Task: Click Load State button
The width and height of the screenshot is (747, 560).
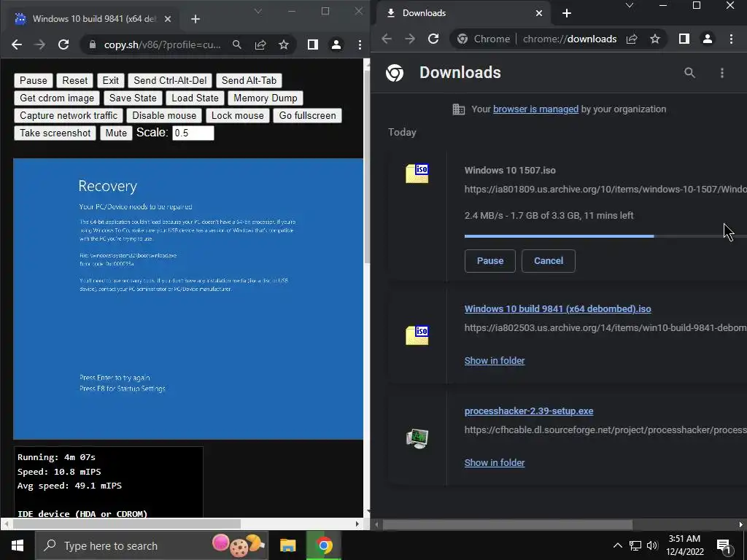Action: click(195, 98)
